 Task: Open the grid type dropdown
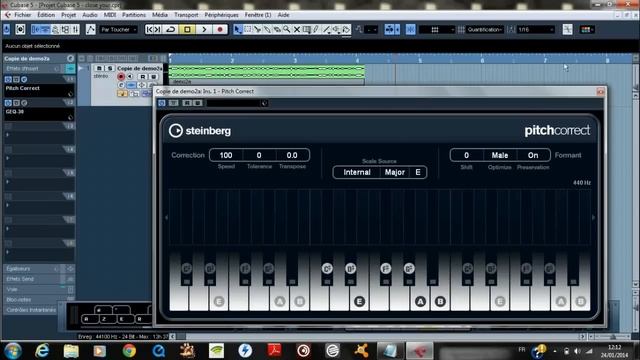click(436, 29)
